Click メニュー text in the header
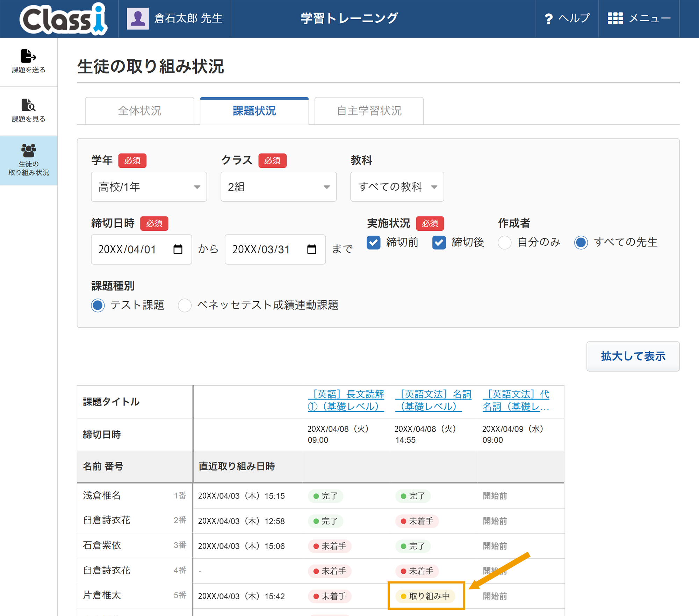 click(x=650, y=19)
